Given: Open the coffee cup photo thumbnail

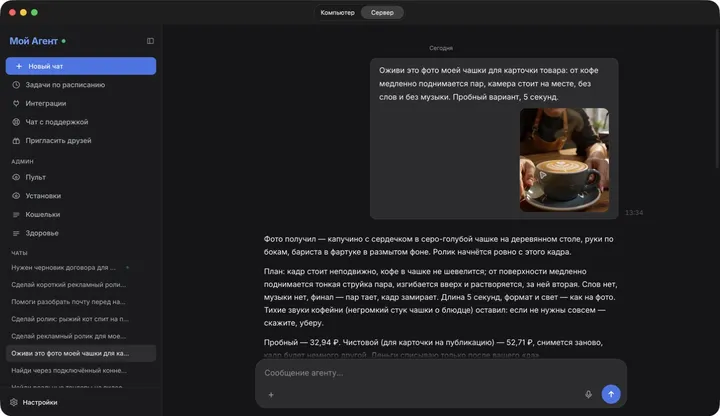Looking at the screenshot, I should pyautogui.click(x=564, y=160).
